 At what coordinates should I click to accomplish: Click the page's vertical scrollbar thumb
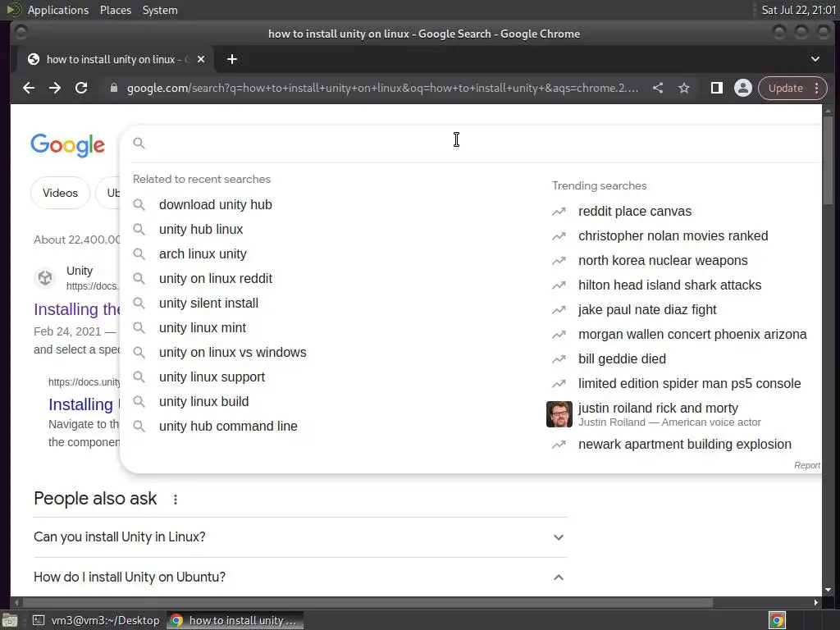[829, 160]
